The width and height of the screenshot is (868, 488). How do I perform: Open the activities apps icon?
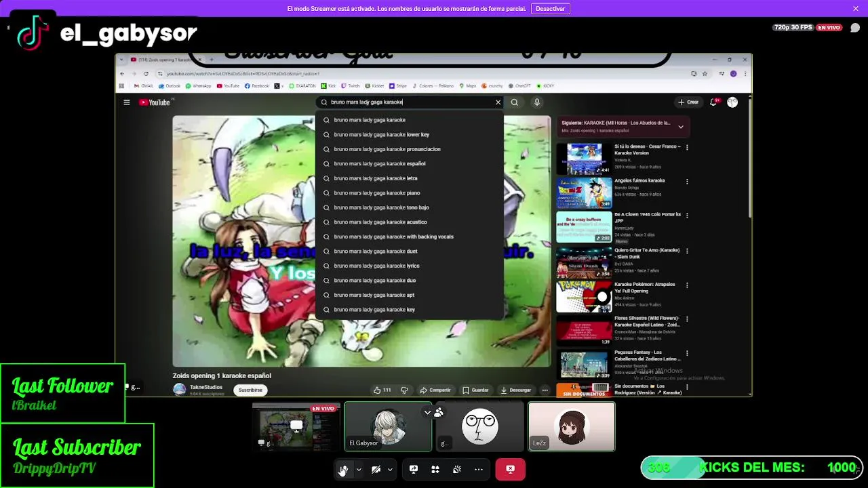pos(435,469)
